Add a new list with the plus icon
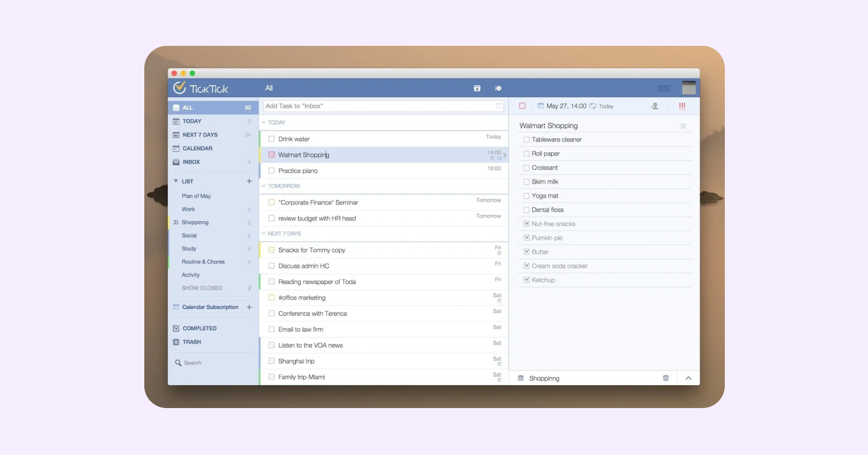This screenshot has width=868, height=455. coord(249,181)
